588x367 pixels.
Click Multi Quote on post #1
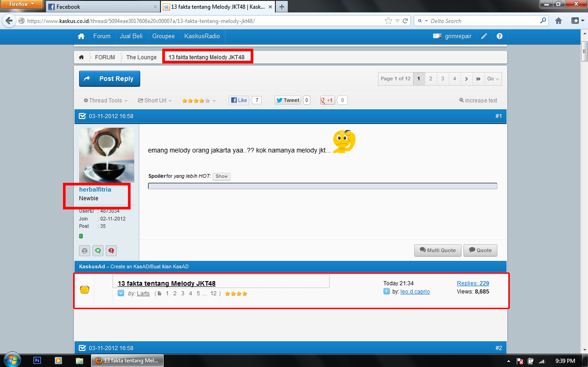(x=437, y=250)
